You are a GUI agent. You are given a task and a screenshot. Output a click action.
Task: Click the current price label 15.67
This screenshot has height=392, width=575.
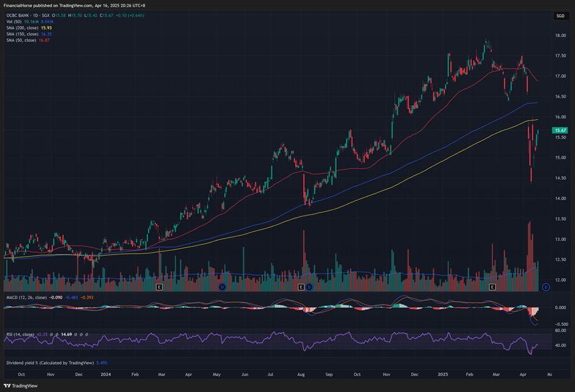[x=560, y=130]
